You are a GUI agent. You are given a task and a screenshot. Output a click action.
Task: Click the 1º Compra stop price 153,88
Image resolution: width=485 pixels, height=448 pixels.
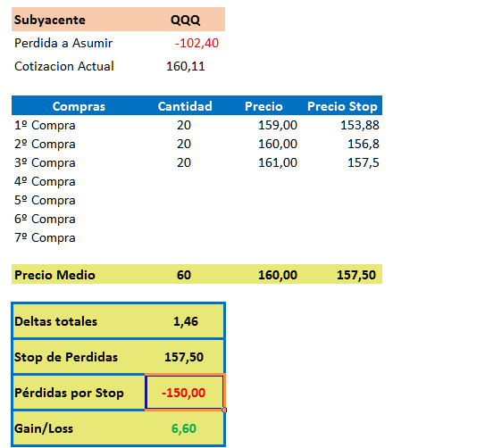click(360, 125)
